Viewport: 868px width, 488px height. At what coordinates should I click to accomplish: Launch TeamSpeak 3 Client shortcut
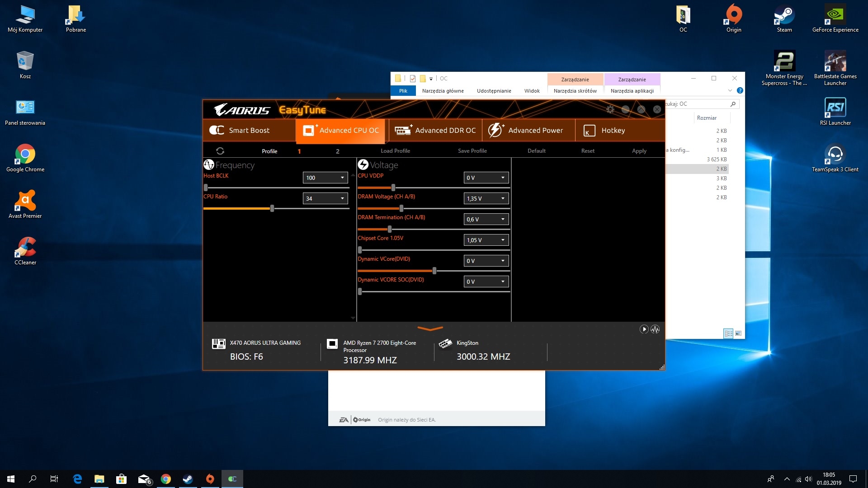[835, 159]
